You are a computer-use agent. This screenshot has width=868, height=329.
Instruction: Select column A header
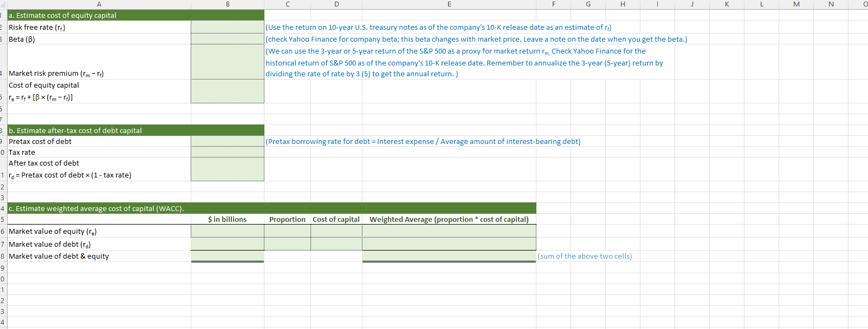tap(99, 4)
